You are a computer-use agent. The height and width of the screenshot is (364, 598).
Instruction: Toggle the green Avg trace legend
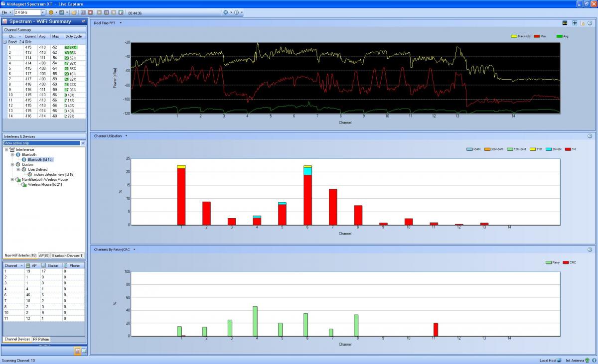pos(559,36)
